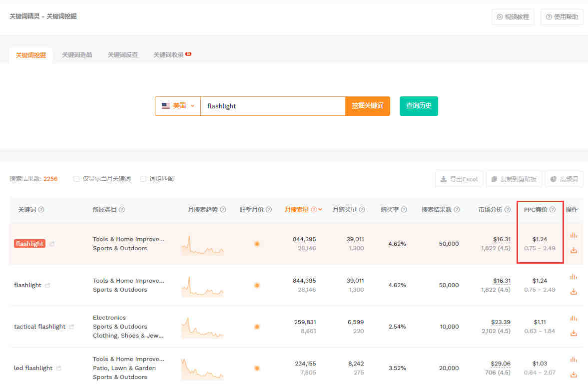Image resolution: width=588 pixels, height=388 pixels.
Task: Switch to the 关键词反查 tab
Action: click(122, 55)
